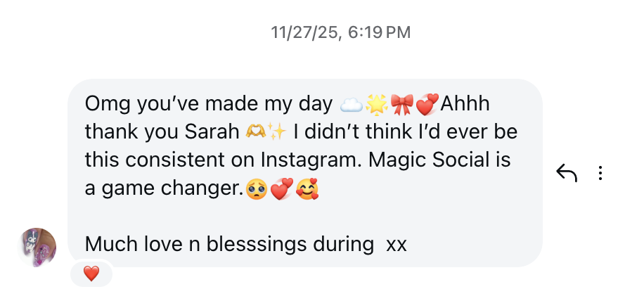Open the sender's profile picture
The height and width of the screenshot is (308, 644).
pyautogui.click(x=37, y=247)
